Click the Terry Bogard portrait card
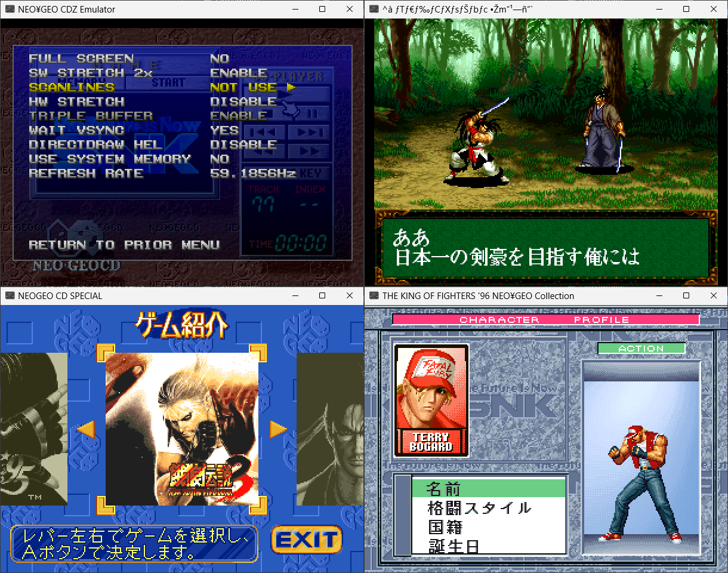 click(x=432, y=400)
